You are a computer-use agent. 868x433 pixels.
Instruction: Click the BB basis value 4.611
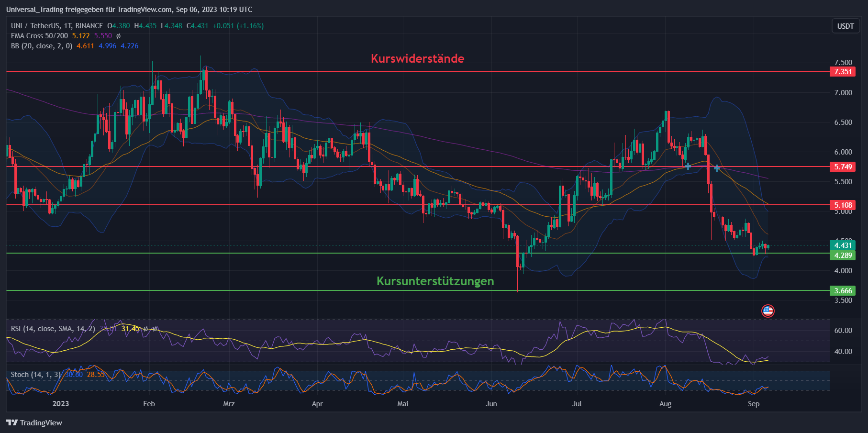point(85,46)
